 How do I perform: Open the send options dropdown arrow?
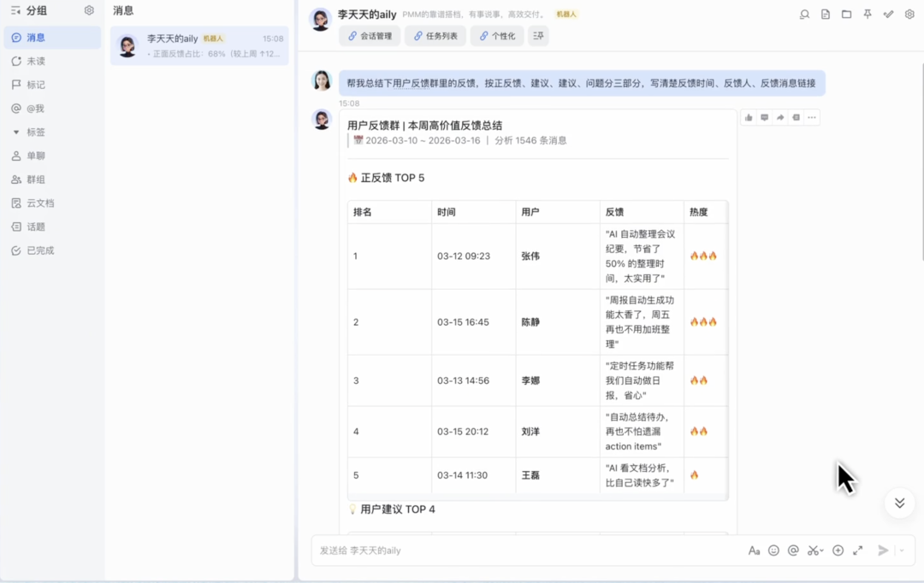pyautogui.click(x=902, y=551)
